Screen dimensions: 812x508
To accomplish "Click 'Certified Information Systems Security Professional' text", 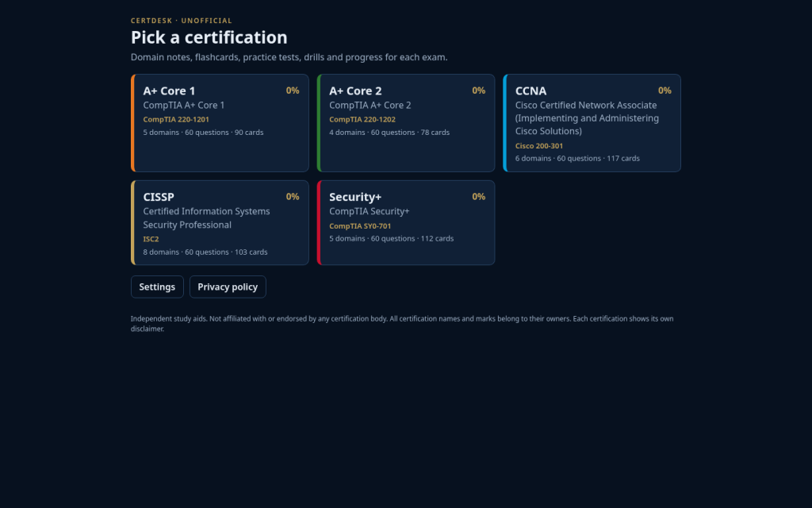I will pos(207,218).
